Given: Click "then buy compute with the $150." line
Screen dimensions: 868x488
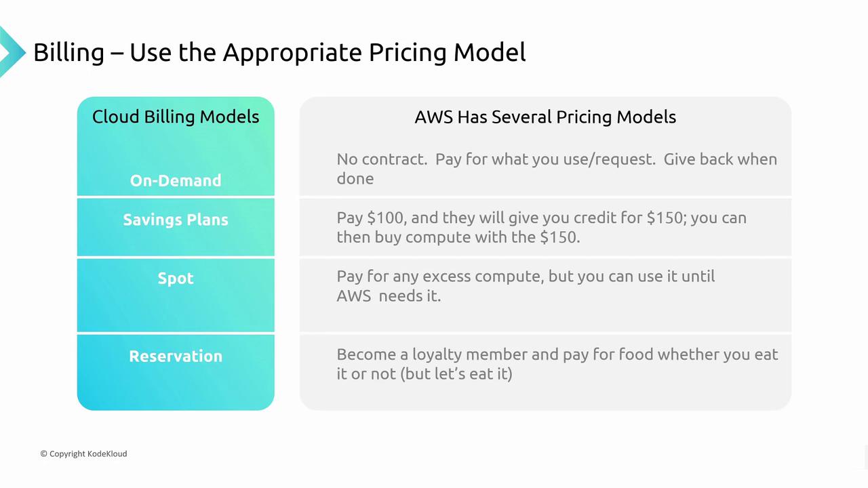Looking at the screenshot, I should (x=458, y=237).
